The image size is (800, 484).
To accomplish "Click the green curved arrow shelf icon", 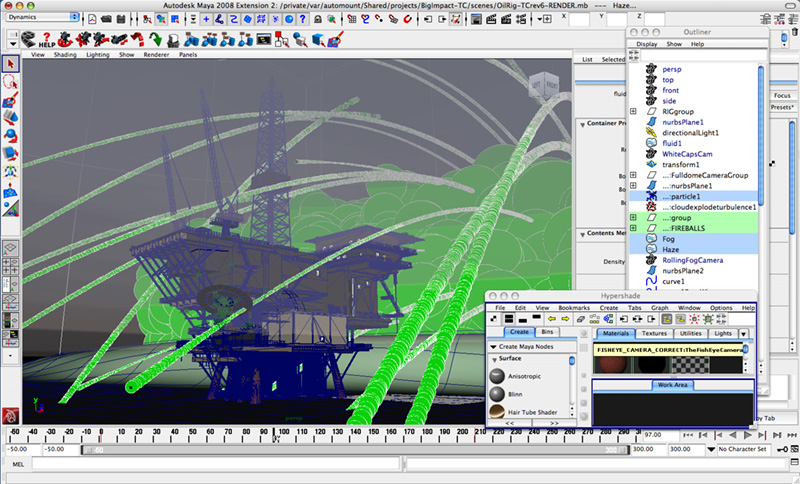I will tap(156, 39).
